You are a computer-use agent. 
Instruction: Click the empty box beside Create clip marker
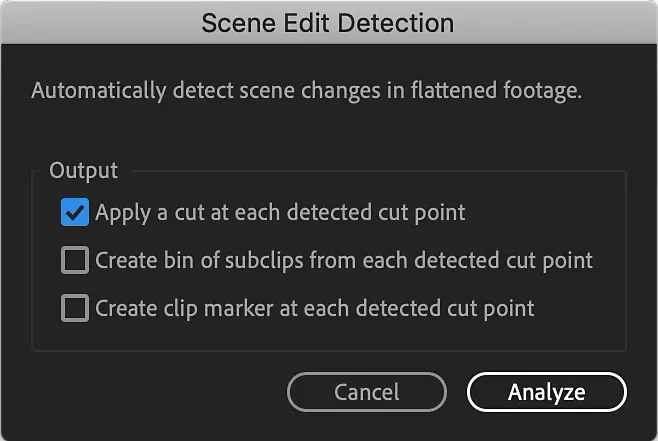[75, 309]
